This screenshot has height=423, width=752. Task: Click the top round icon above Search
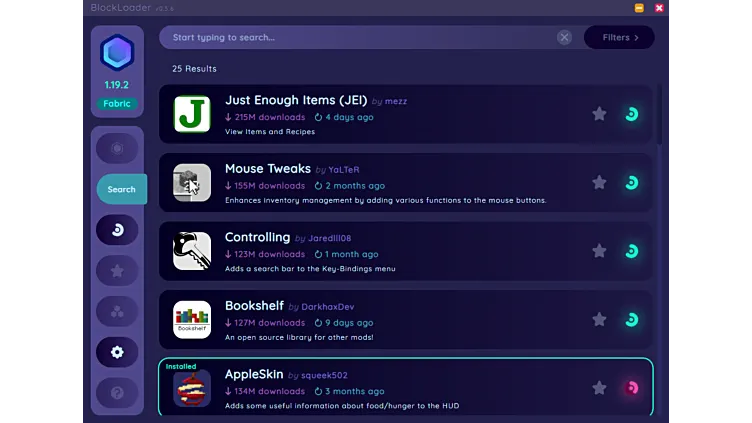tap(117, 148)
